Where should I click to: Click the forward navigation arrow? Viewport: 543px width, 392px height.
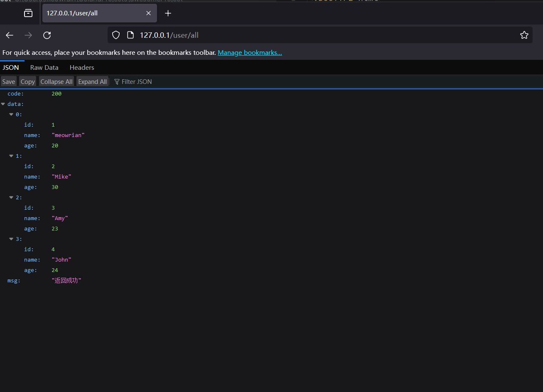(28, 35)
